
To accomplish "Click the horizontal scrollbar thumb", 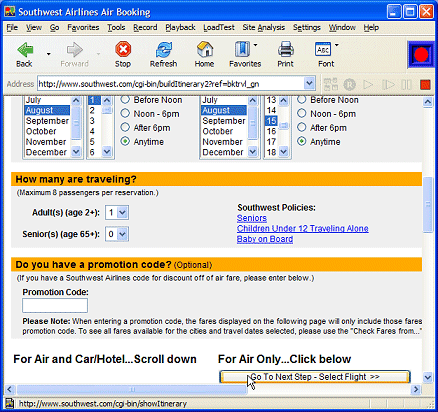I will [132, 389].
